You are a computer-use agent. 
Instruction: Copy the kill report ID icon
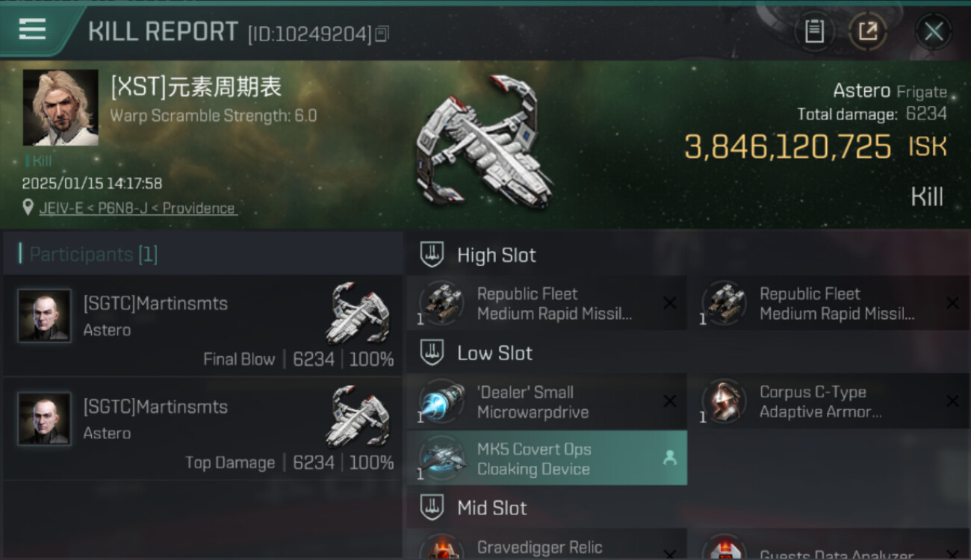pyautogui.click(x=382, y=34)
